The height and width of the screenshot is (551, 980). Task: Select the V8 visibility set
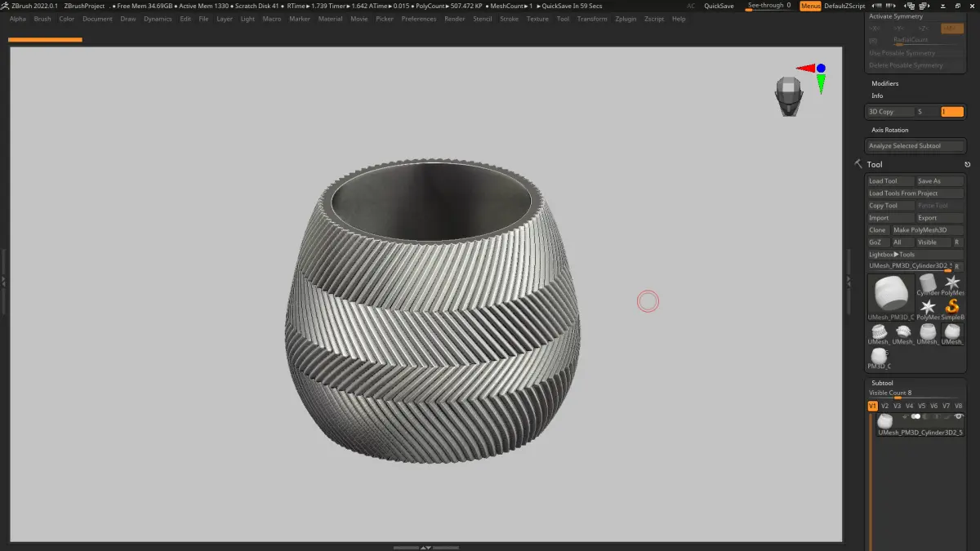coord(958,406)
